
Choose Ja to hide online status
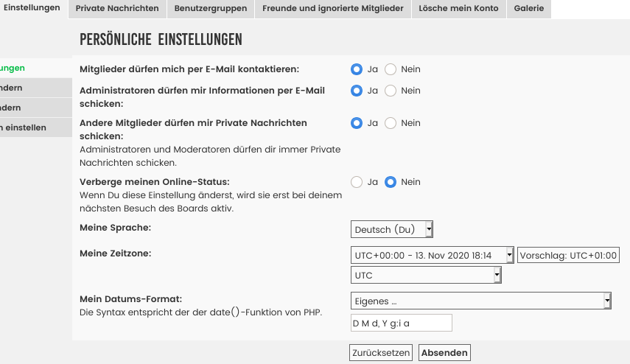(357, 182)
